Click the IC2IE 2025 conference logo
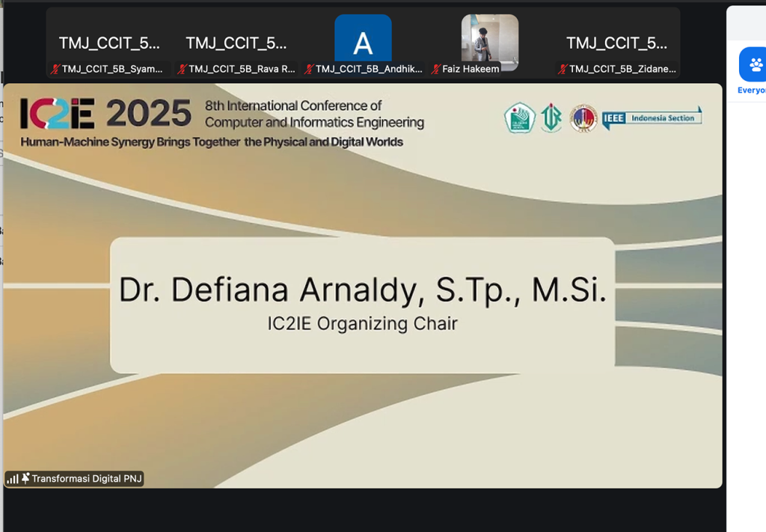The height and width of the screenshot is (532, 766). (105, 114)
